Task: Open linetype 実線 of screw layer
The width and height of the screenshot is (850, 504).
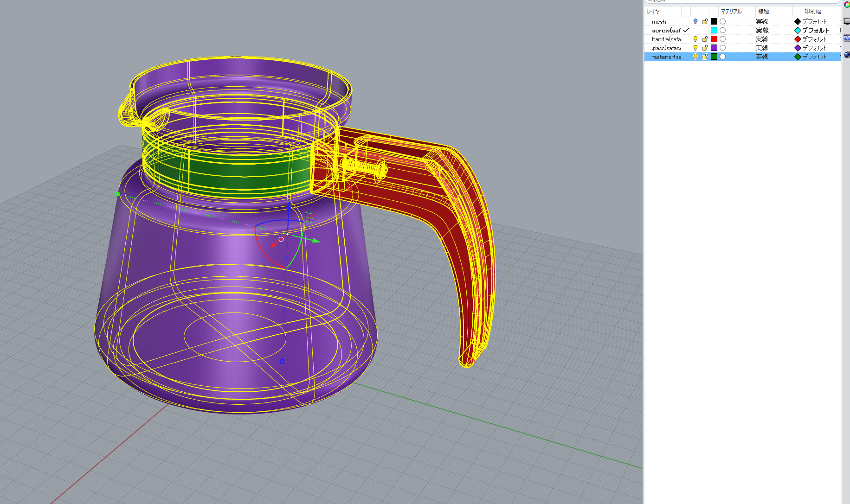Action: pyautogui.click(x=762, y=30)
